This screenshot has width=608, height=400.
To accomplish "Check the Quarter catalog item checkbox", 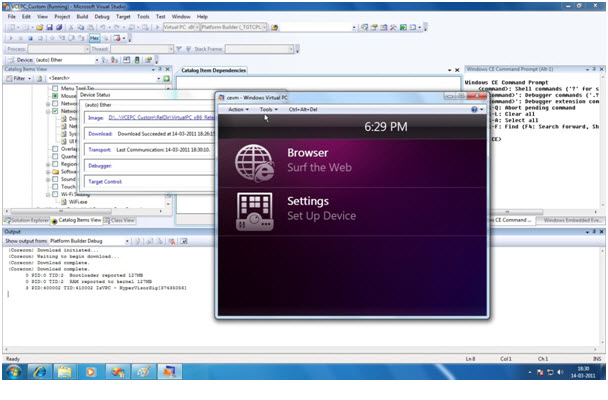I will pos(55,157).
